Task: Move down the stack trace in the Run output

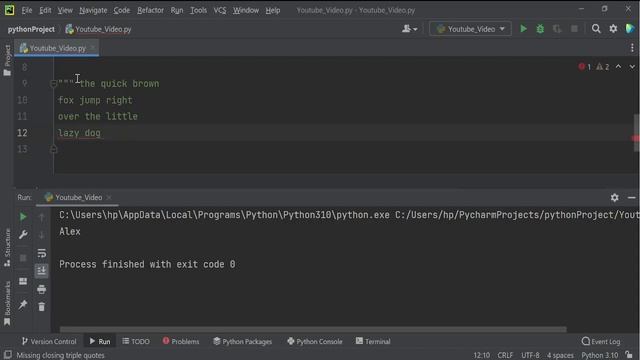Action: (x=42, y=235)
